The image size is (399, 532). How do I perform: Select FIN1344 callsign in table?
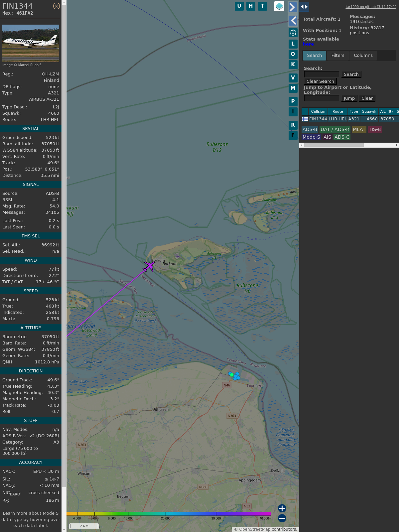pyautogui.click(x=318, y=119)
